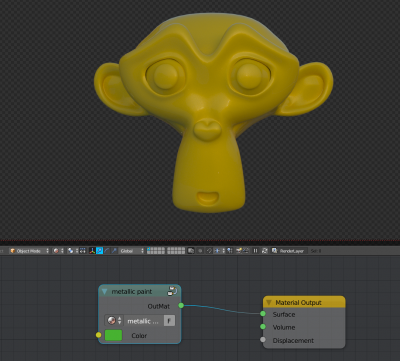Toggle the 3D manipulator widget icon
Screen dimensions: 400x361
pos(92,251)
